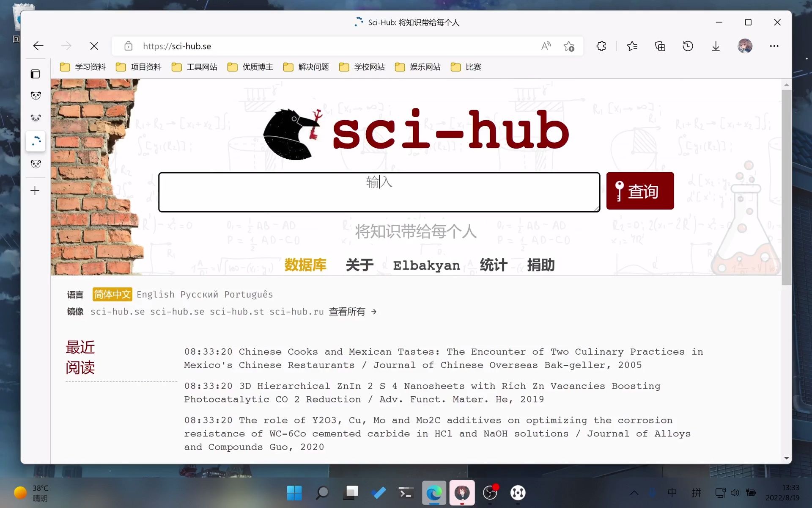Click the browser profile avatar icon
Screen dimensions: 812x508
(x=745, y=46)
